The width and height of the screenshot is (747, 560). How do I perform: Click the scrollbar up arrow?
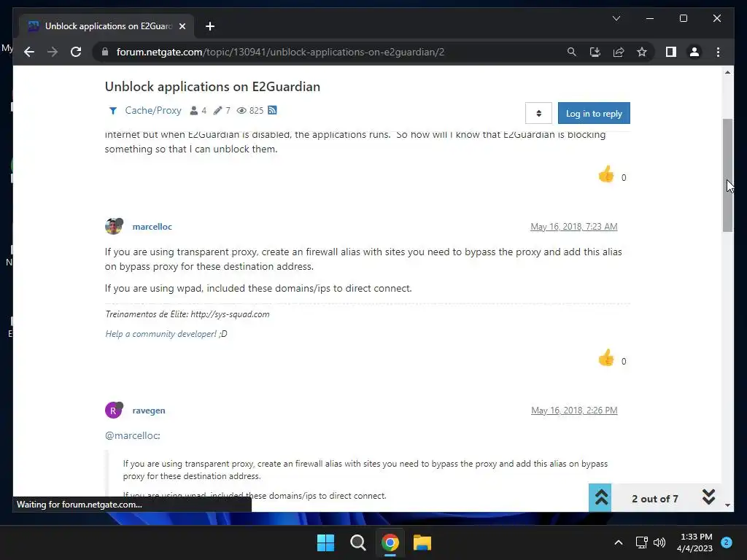click(x=727, y=72)
